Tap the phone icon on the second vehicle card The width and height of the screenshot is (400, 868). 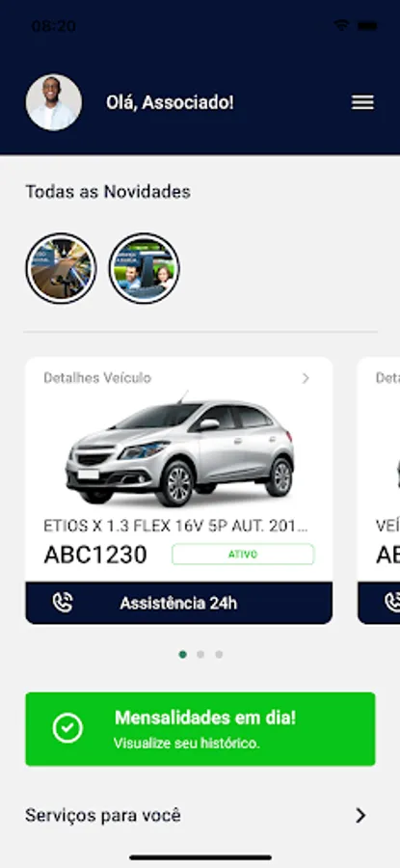coord(393,603)
